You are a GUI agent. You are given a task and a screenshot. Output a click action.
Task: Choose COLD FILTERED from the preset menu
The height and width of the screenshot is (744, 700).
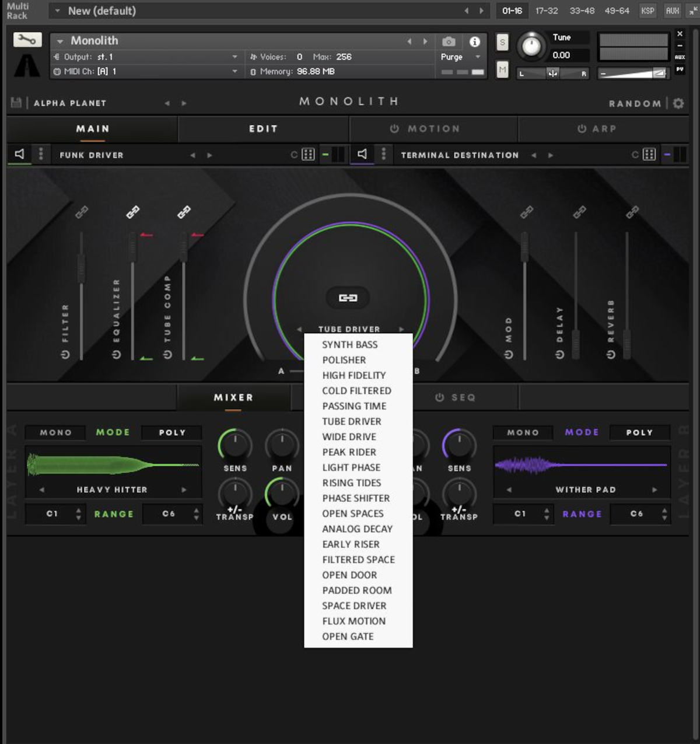358,391
